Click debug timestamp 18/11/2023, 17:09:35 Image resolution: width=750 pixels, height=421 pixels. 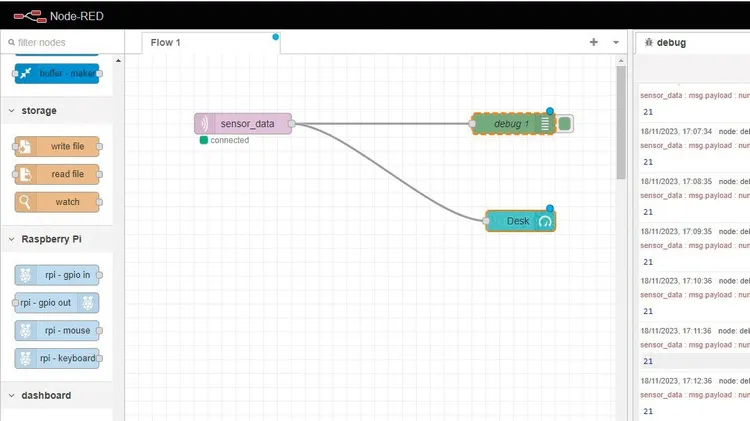(676, 231)
